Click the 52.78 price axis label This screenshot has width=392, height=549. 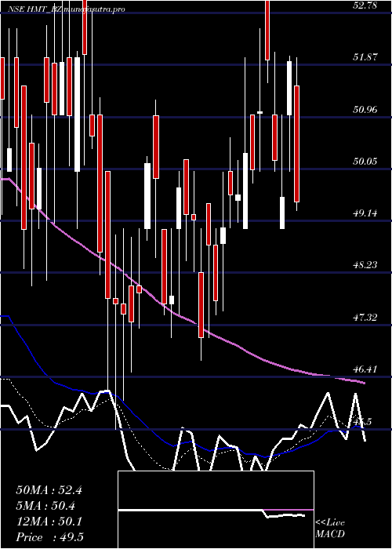point(365,5)
